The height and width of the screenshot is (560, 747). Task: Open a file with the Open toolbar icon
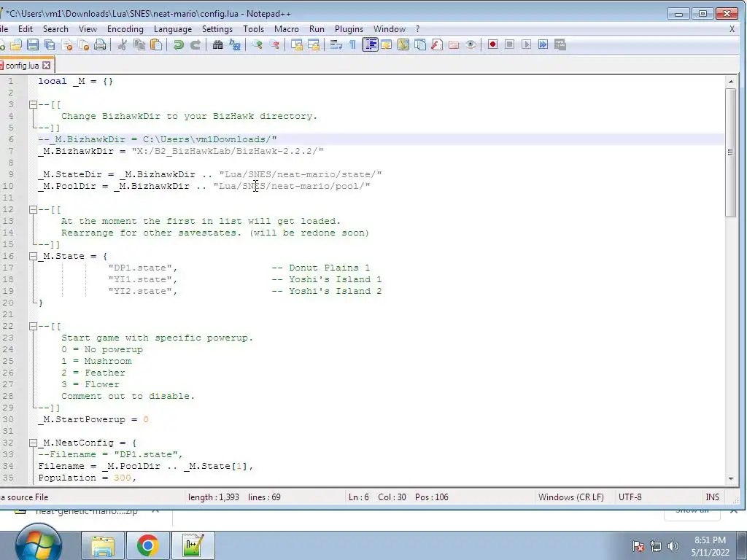(x=16, y=44)
